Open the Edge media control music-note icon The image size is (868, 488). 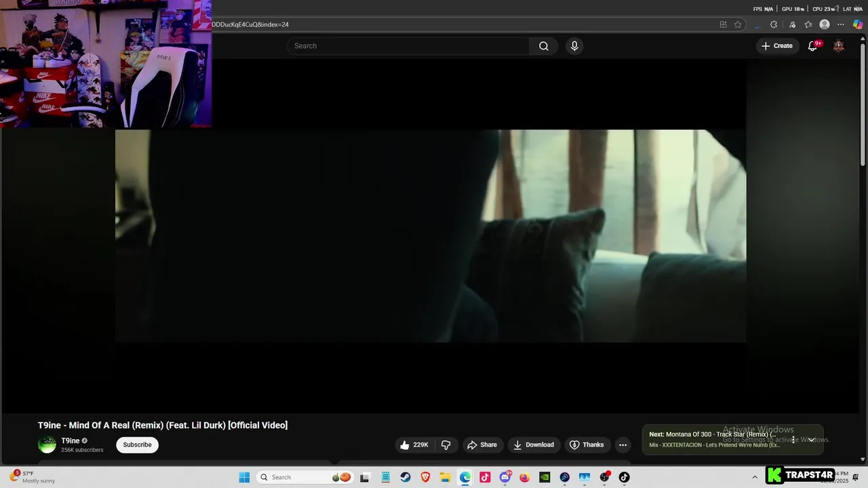point(792,24)
